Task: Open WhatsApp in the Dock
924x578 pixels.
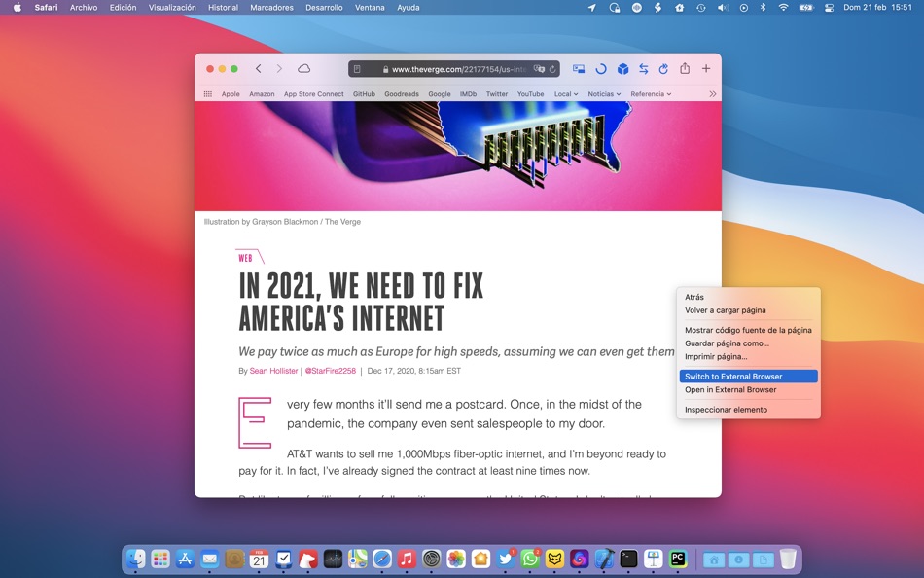Action: pos(530,559)
